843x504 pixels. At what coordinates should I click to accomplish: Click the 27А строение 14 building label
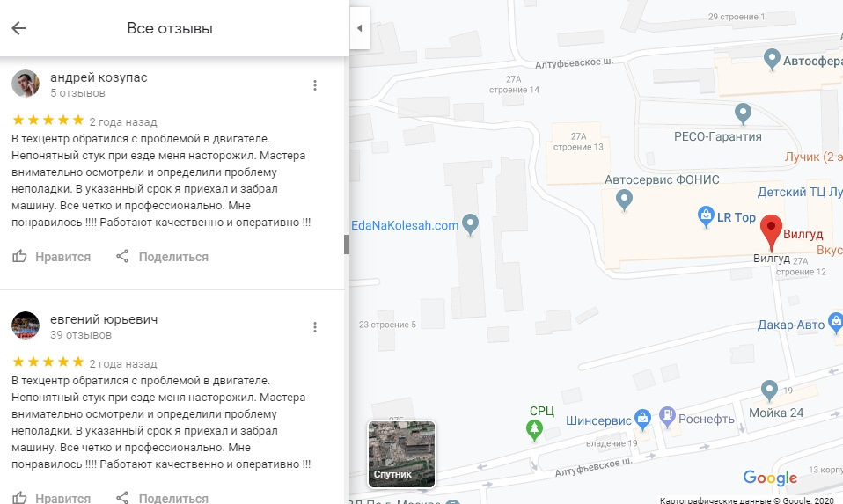514,84
